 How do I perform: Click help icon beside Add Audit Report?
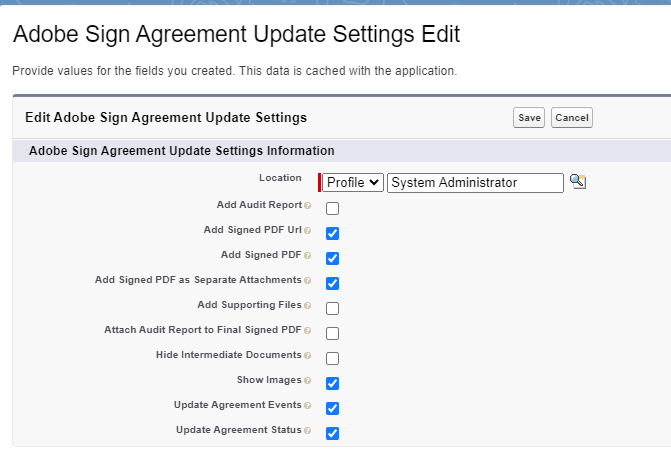tap(308, 206)
